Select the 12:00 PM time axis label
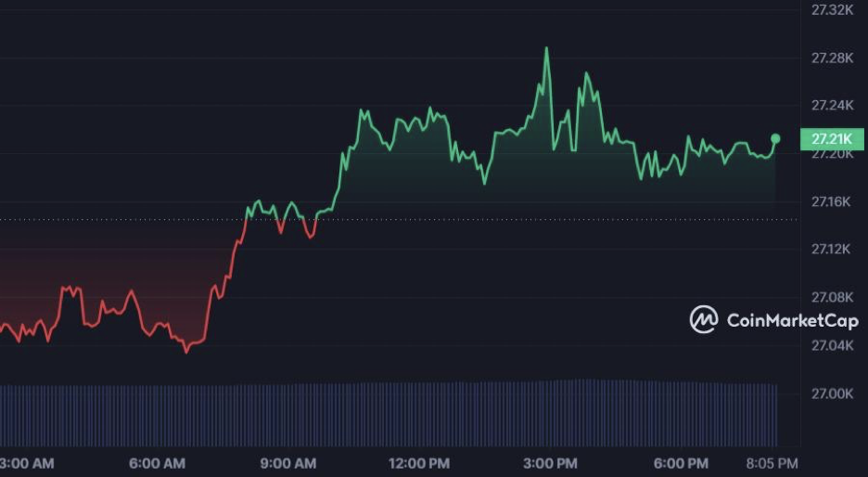Viewport: 868px width, 477px height. pyautogui.click(x=419, y=463)
